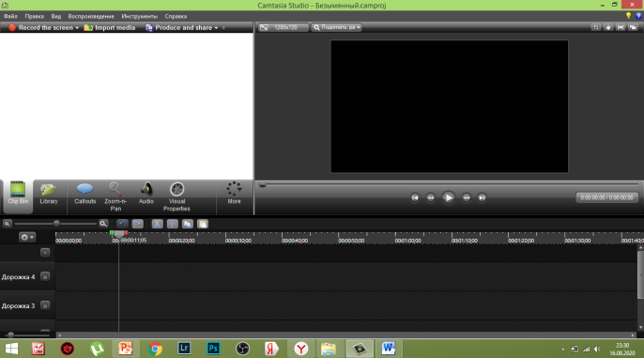Open the Zoom-n-Pan tool

[x=115, y=197]
